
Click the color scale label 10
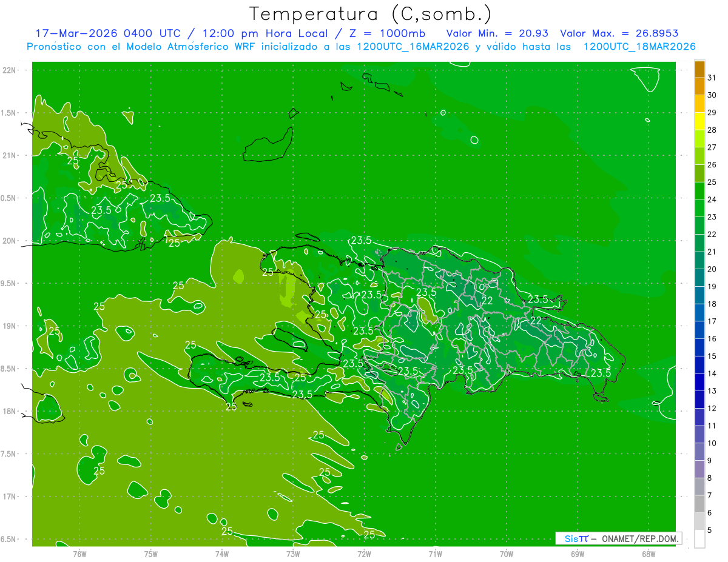(712, 443)
